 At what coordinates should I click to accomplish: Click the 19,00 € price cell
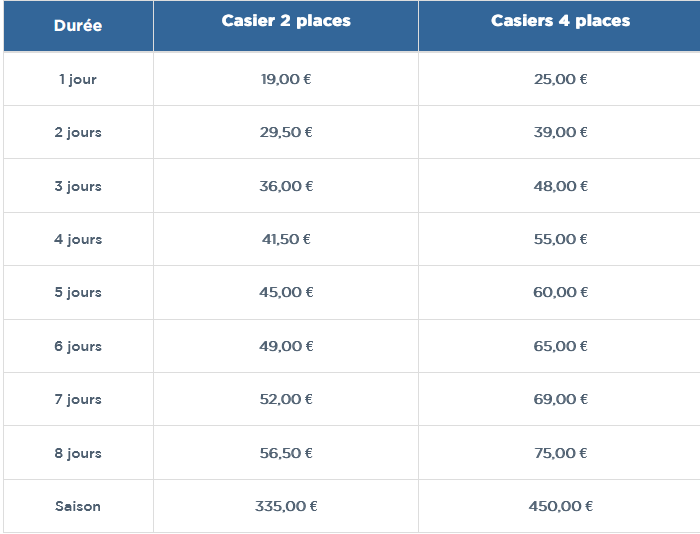coord(286,79)
